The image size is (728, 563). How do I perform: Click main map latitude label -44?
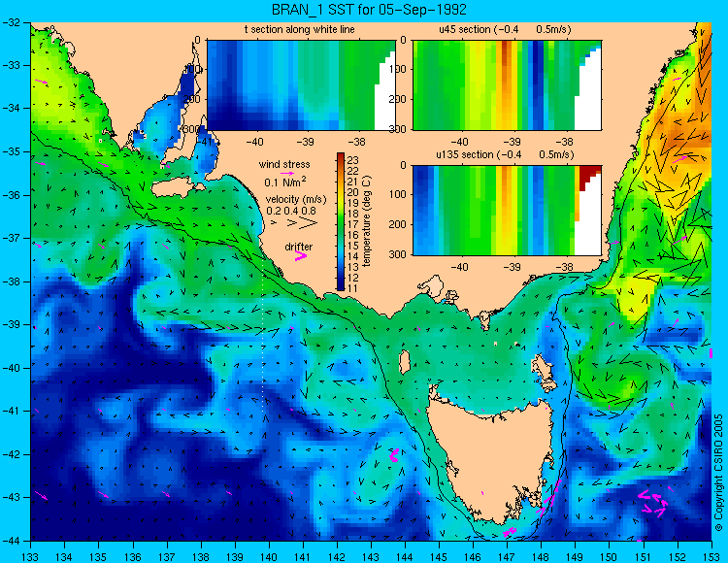[11, 541]
